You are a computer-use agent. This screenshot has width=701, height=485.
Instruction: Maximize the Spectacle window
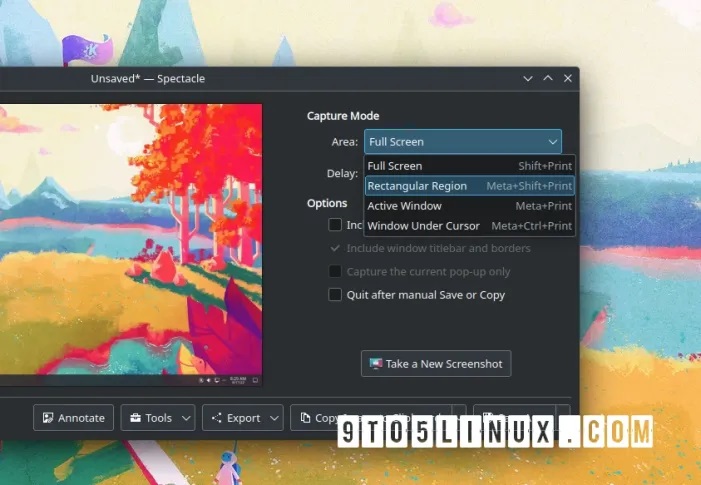548,78
